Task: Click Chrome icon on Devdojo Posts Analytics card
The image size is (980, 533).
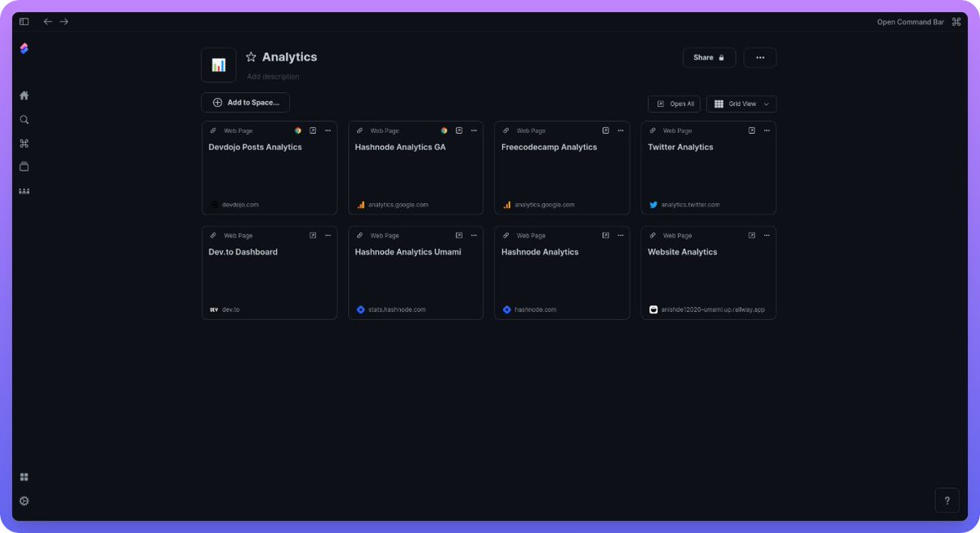Action: [x=298, y=131]
